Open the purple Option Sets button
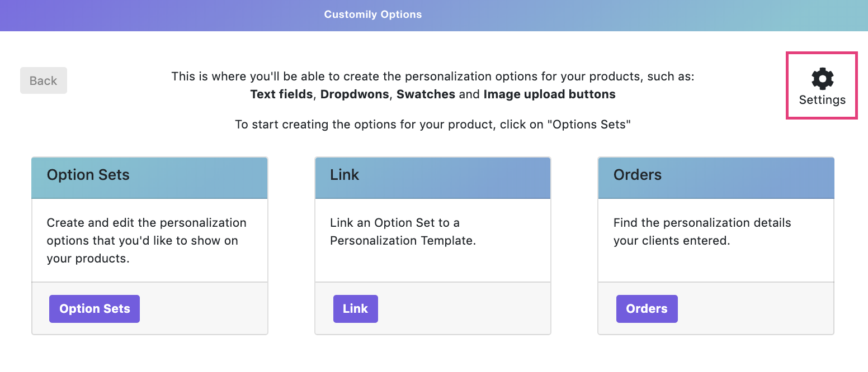The image size is (868, 372). click(95, 309)
